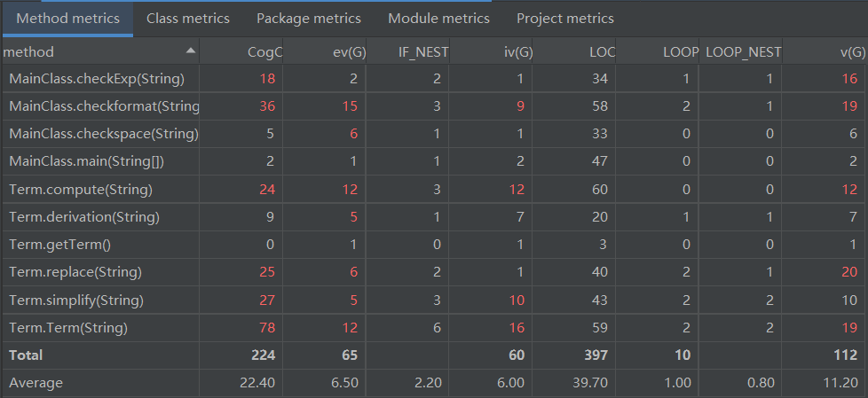Click iv(G) value 7 for Term.derivation
This screenshot has height=398, width=868.
pyautogui.click(x=521, y=217)
